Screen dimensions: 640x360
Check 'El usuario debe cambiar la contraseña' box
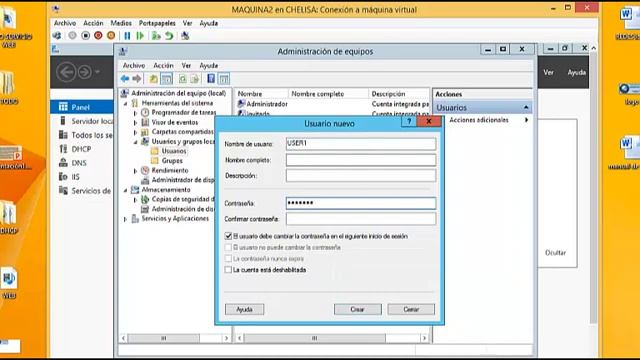228,236
